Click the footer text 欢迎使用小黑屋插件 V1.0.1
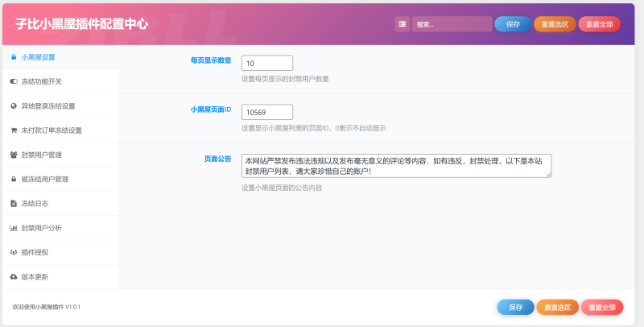Screen dimensions: 644x327 coord(47,307)
